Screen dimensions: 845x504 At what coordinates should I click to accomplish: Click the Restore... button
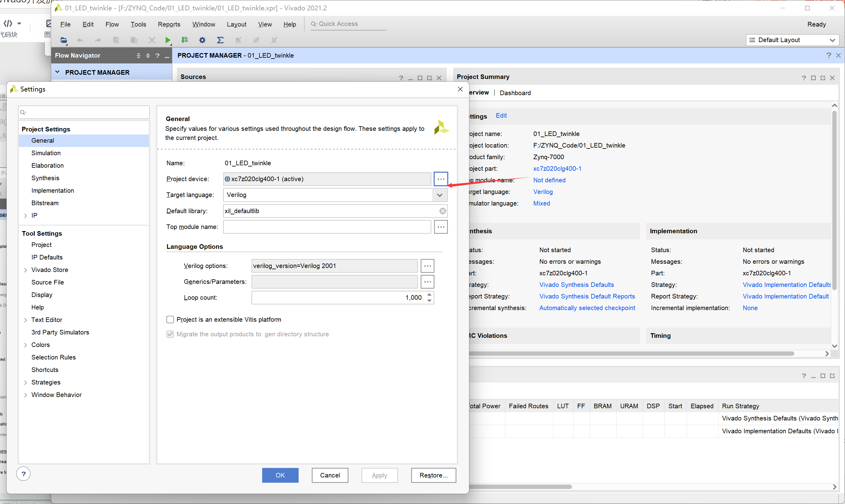pyautogui.click(x=433, y=475)
